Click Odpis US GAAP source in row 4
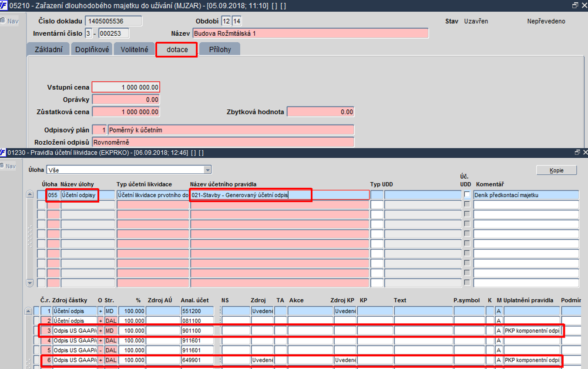The width and height of the screenshot is (588, 369). 74,340
